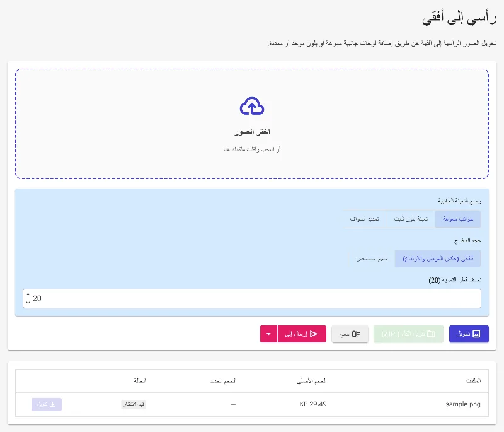Click the download all ZIP button
Viewport: 504px width, 432px height.
tap(408, 334)
